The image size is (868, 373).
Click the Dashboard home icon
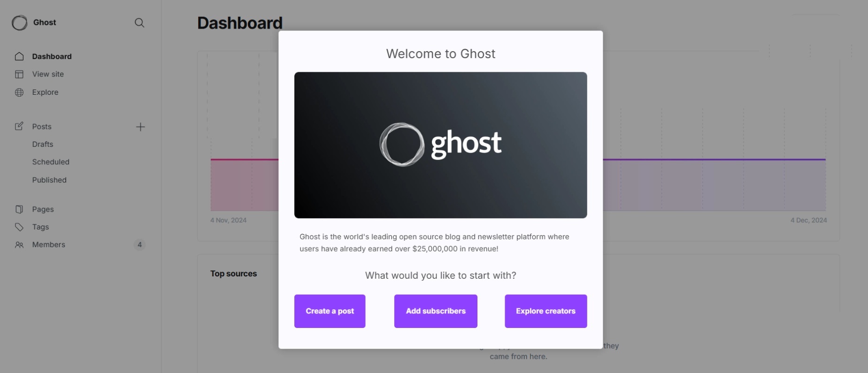tap(19, 56)
